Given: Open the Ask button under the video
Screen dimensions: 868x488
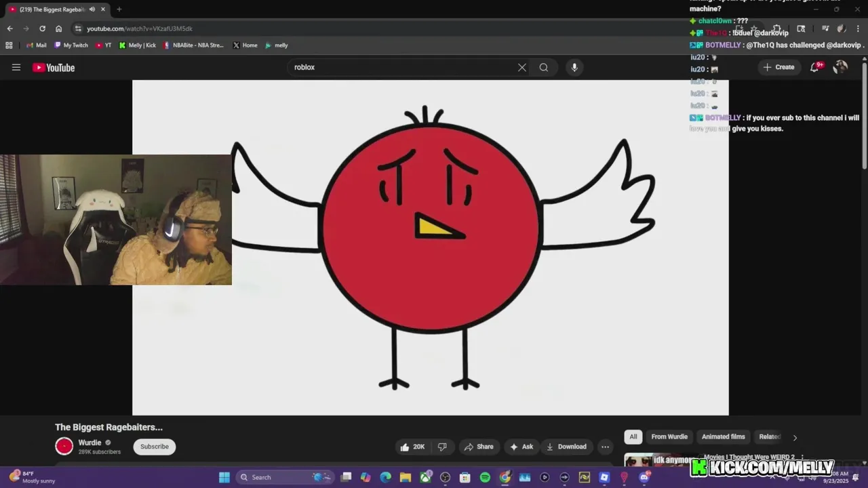Looking at the screenshot, I should coord(521,447).
